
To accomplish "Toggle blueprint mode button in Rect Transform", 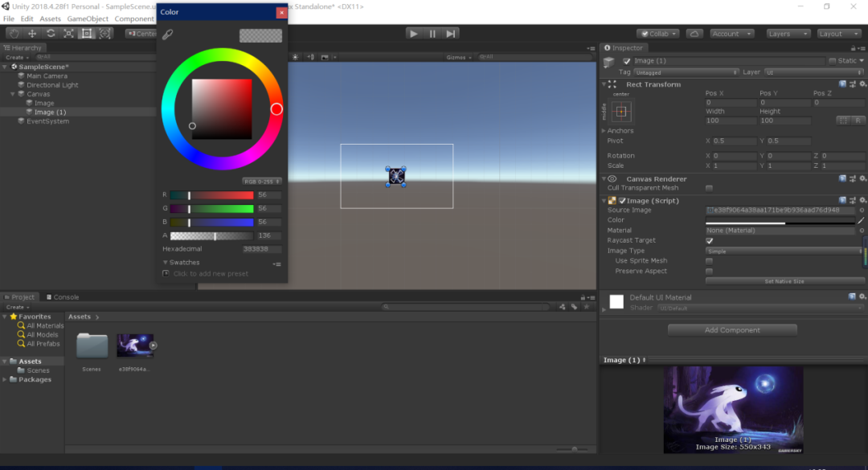I will coord(843,121).
